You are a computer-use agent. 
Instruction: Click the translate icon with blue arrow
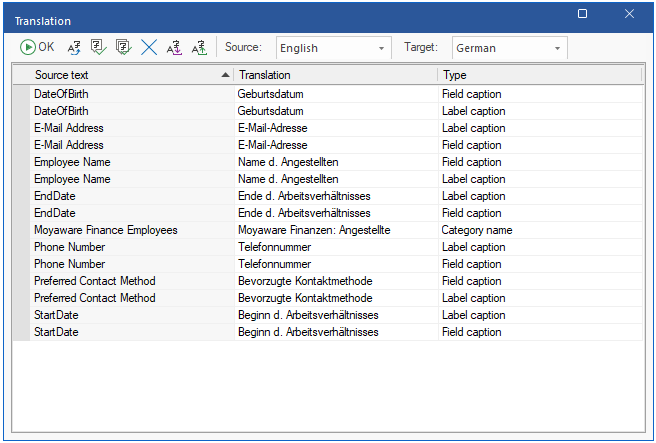click(x=75, y=47)
